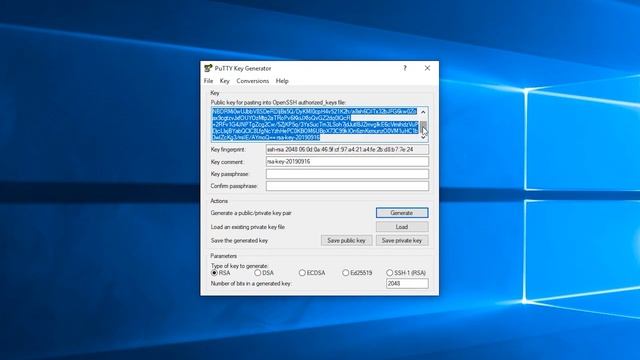Open the Conversions menu
Image resolution: width=640 pixels, height=360 pixels.
click(253, 81)
